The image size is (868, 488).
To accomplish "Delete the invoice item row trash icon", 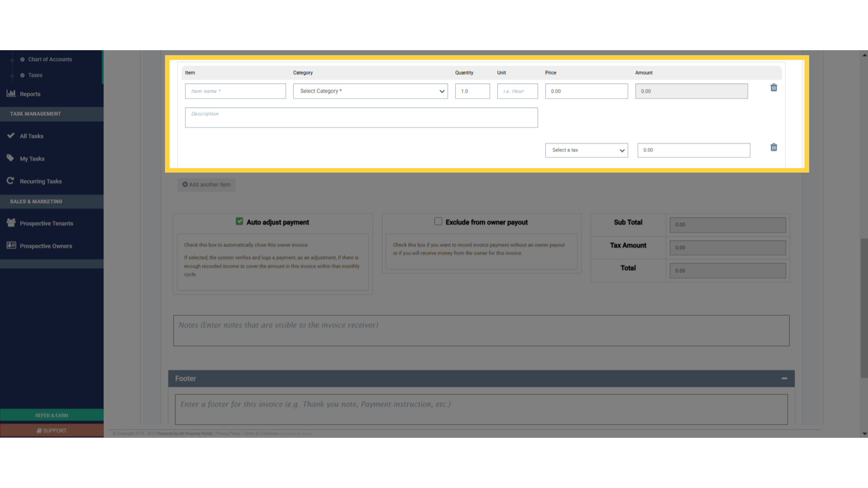I will 774,88.
